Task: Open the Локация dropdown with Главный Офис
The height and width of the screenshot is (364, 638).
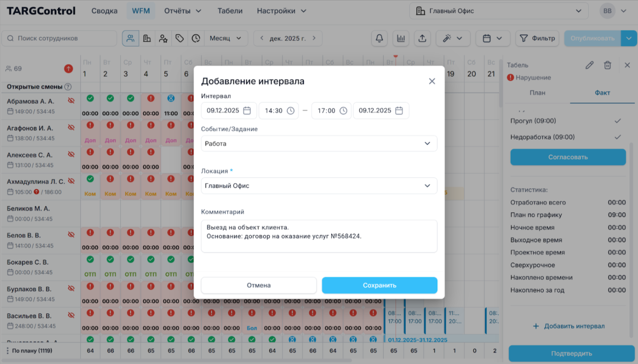Action: (319, 186)
